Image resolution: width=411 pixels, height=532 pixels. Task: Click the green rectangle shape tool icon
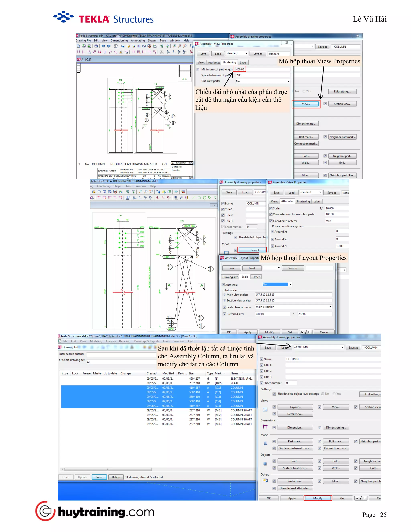199,198
